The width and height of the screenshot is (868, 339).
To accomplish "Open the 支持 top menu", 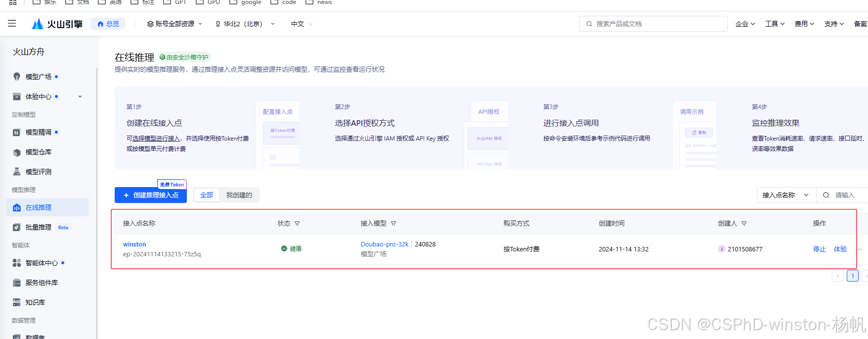I will [834, 24].
